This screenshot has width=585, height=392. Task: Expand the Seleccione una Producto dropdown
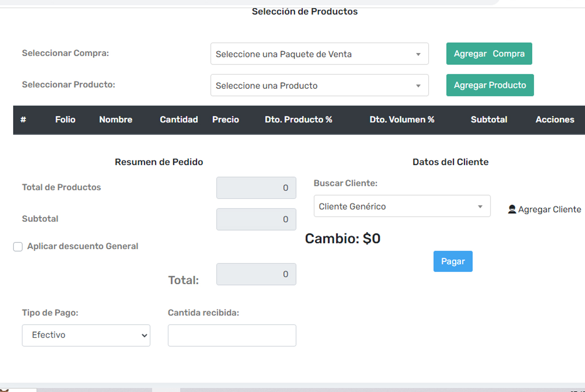pyautogui.click(x=319, y=85)
